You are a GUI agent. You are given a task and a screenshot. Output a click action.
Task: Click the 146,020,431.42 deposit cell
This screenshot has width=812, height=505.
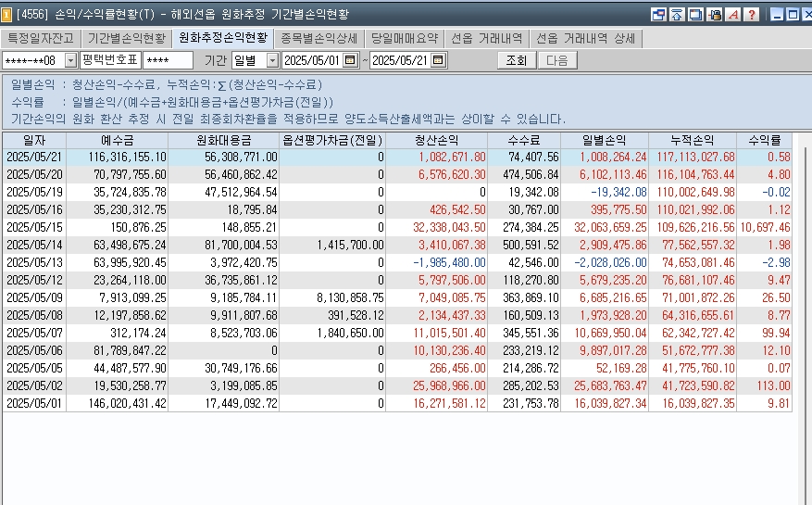pos(117,404)
